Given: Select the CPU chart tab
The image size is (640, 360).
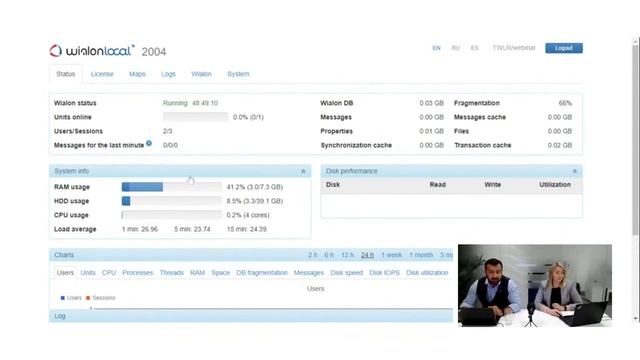Looking at the screenshot, I should tap(109, 273).
